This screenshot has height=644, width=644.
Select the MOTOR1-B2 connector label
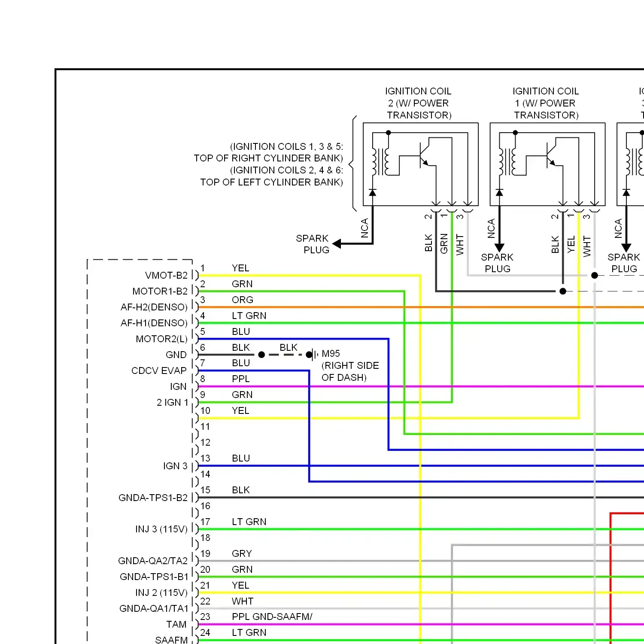tap(160, 291)
